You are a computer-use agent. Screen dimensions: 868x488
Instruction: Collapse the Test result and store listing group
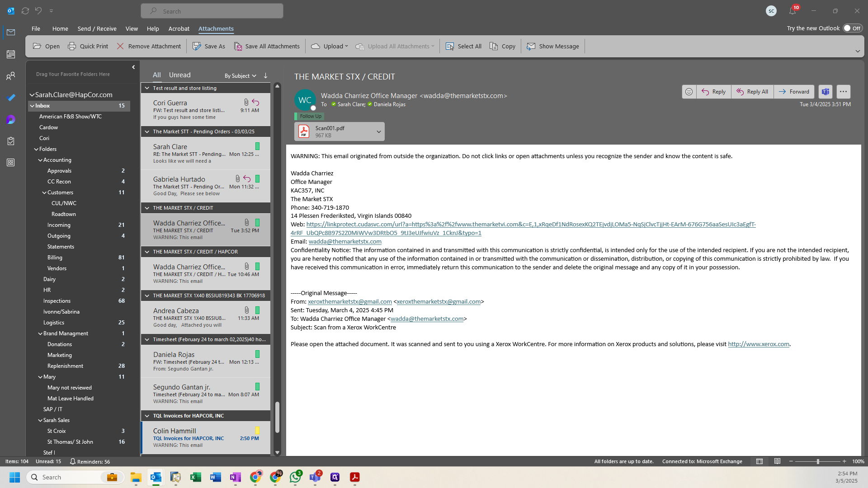(x=147, y=88)
